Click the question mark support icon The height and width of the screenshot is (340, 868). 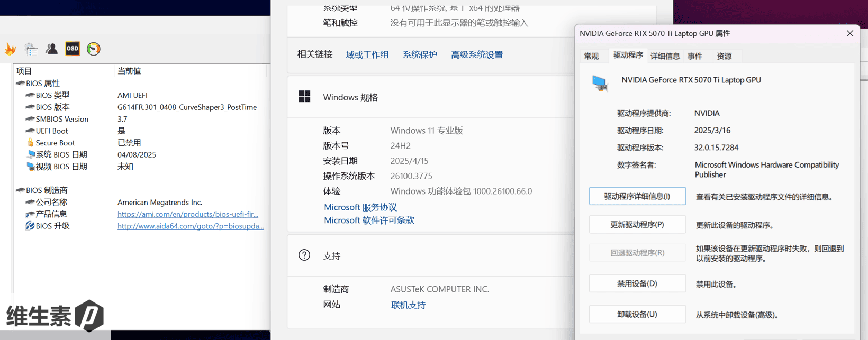(304, 255)
